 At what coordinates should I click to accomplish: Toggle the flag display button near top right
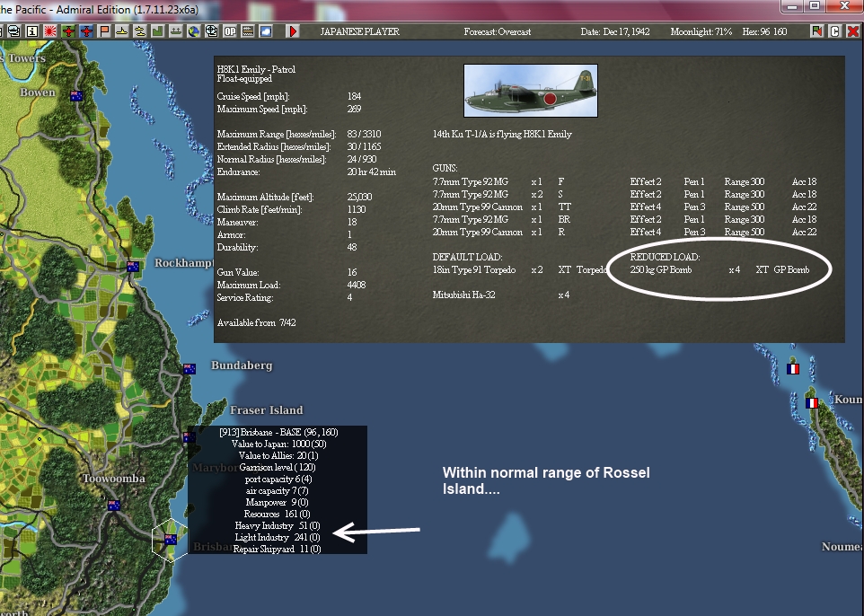tap(817, 31)
